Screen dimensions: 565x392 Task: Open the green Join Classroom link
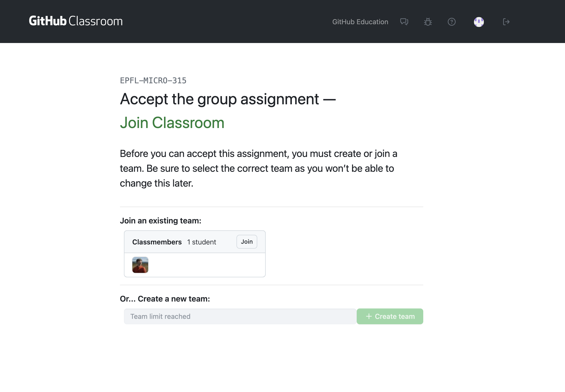(x=172, y=123)
